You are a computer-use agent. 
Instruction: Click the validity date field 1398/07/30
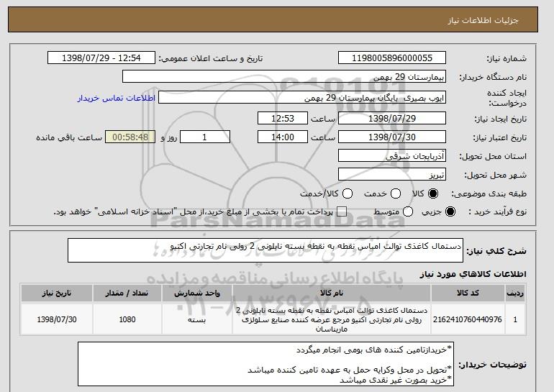tap(392, 137)
